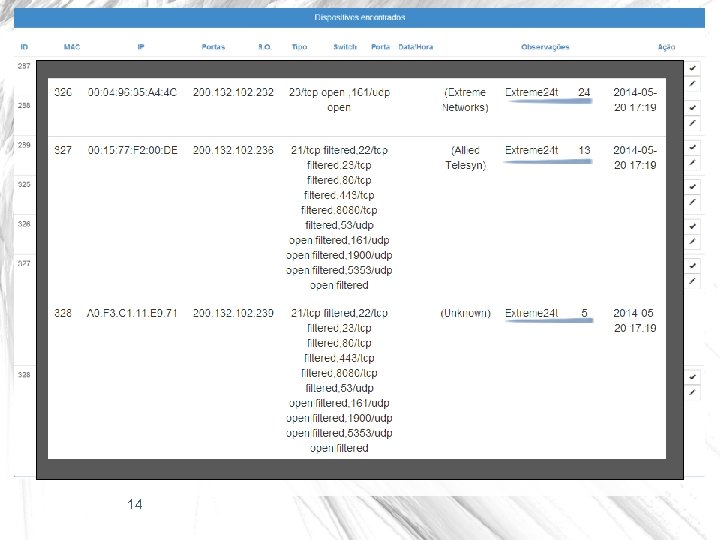720x540 pixels.
Task: Click the (Allied Telesyn) vendor cell
Action: [465, 158]
